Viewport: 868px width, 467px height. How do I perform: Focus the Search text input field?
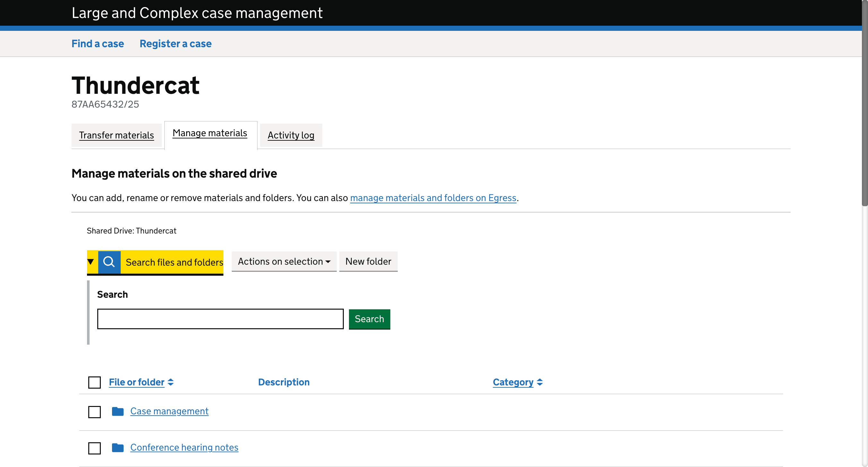(x=220, y=319)
